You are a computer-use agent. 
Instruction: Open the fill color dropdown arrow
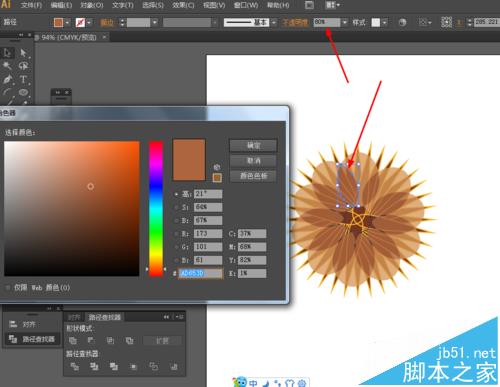tap(67, 23)
